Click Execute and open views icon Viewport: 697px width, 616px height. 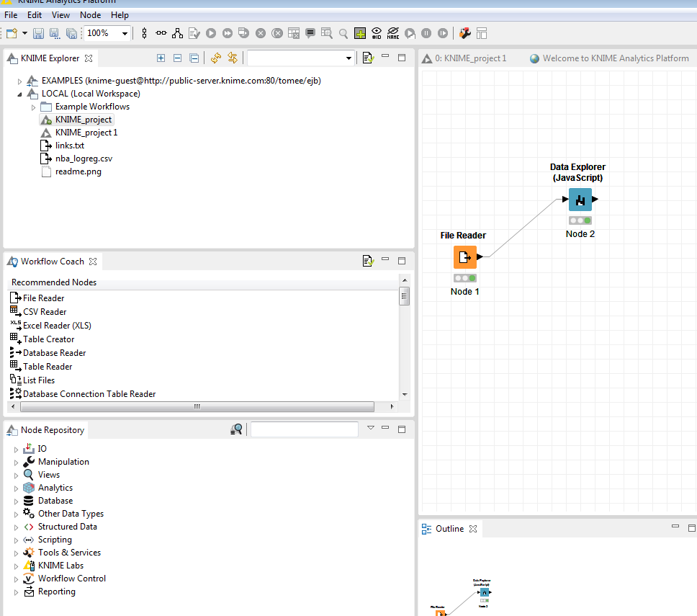point(243,33)
